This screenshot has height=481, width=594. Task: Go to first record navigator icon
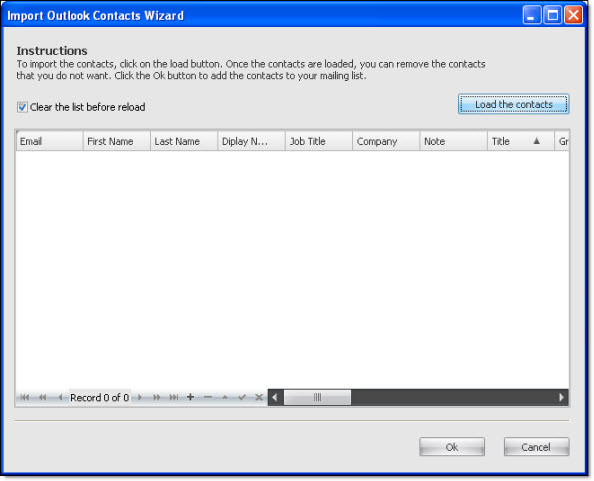(x=25, y=398)
